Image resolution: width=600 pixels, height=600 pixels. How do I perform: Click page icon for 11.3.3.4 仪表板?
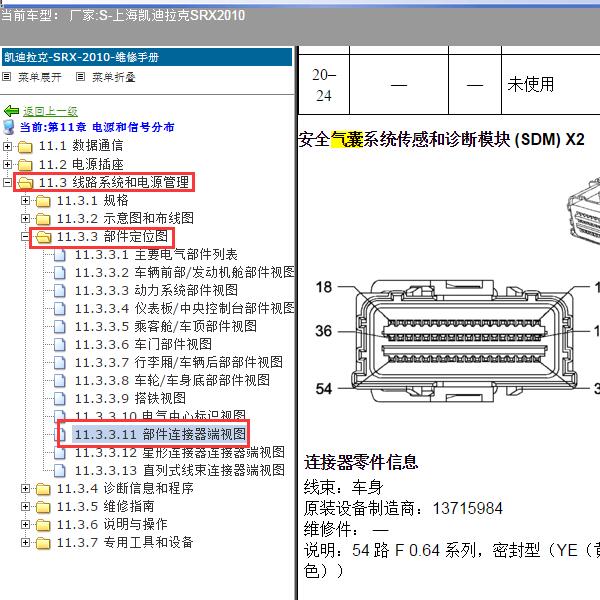pyautogui.click(x=60, y=309)
